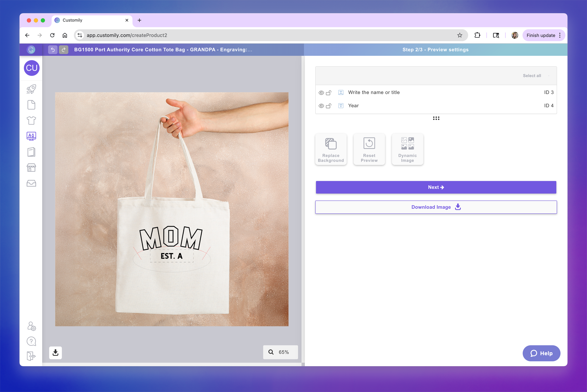This screenshot has width=587, height=392.
Task: Click the six-dot panel resize handle
Action: [x=436, y=118]
